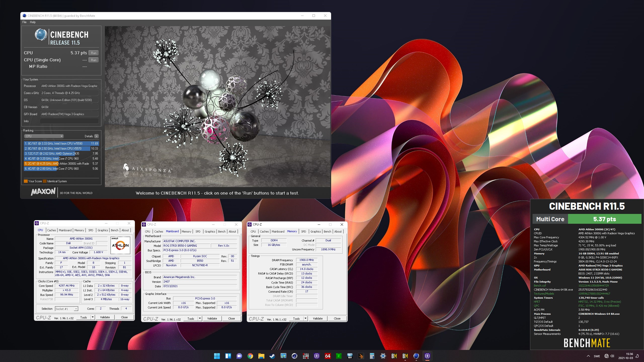Open File Explorer from the taskbar

(x=261, y=356)
